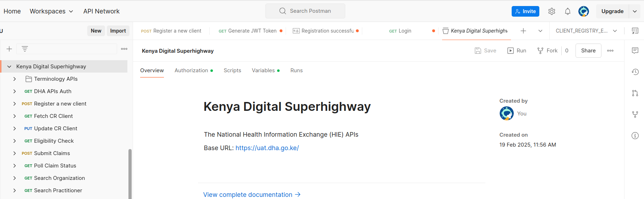Collapse the Kenya Digital Superhighway collection
The height and width of the screenshot is (199, 644).
[9, 67]
